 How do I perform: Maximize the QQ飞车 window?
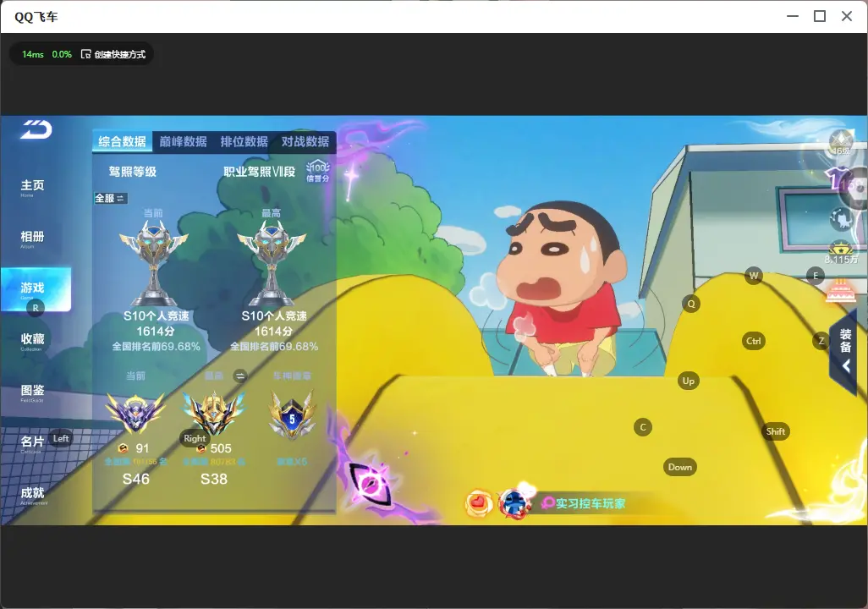[x=820, y=17]
